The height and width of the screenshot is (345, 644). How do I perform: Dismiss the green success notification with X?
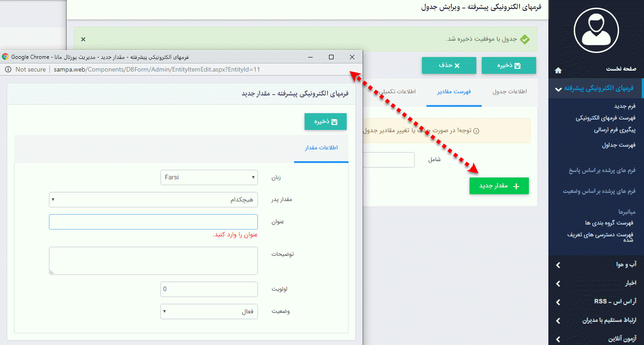pos(83,39)
